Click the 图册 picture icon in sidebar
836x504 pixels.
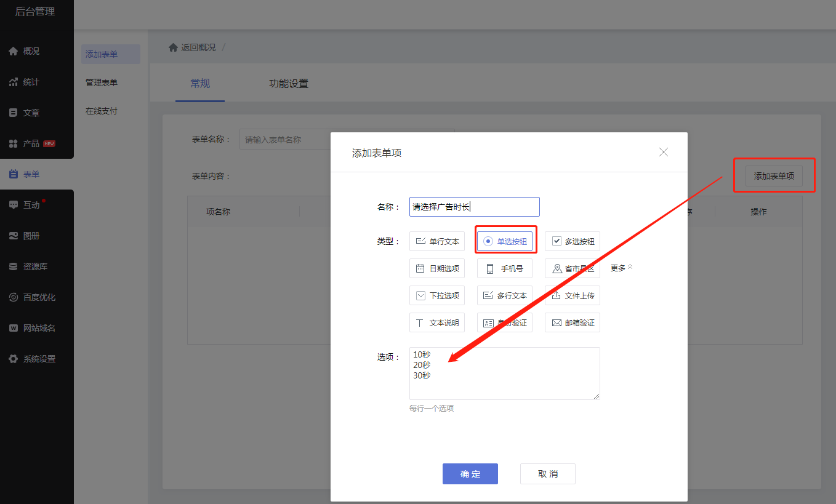(13, 236)
